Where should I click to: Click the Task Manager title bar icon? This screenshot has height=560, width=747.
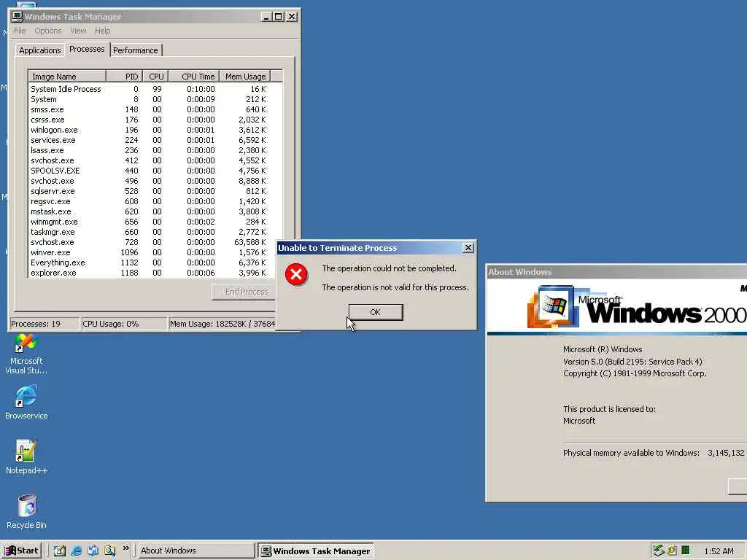(x=18, y=17)
